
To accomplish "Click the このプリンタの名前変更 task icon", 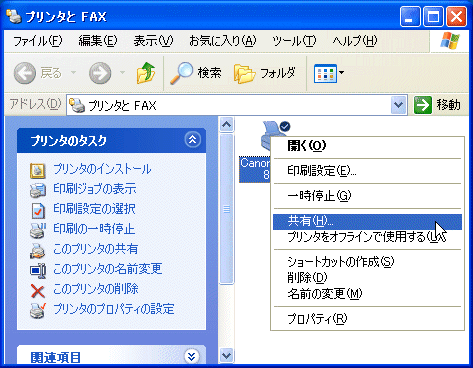I will pos(38,271).
